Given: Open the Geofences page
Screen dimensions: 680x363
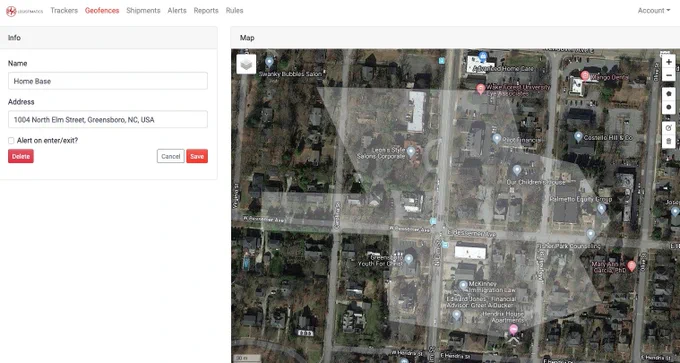Looking at the screenshot, I should pyautogui.click(x=102, y=11).
